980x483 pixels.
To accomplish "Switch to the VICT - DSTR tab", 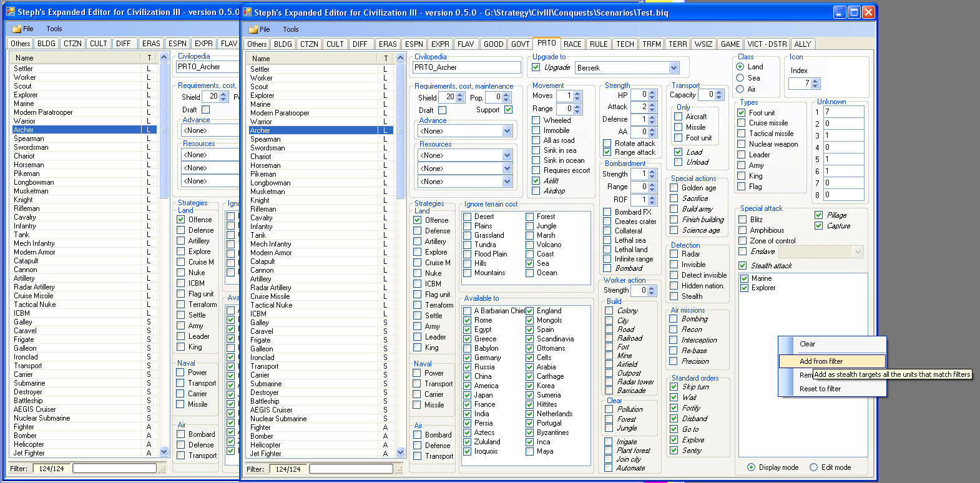I will pyautogui.click(x=767, y=44).
